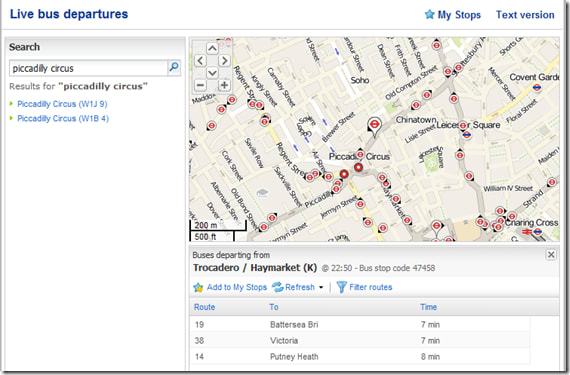Click the Covent Garden underground station icon

(537, 88)
